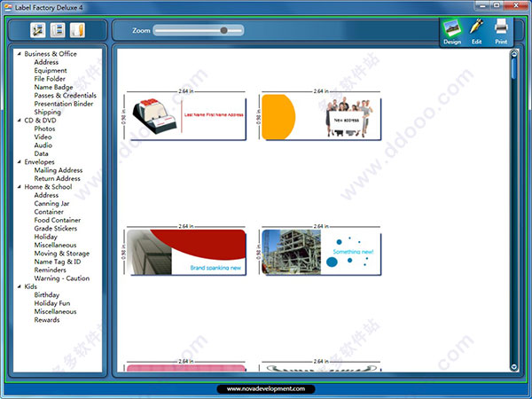Collapse the CD & DVD category

(20, 120)
